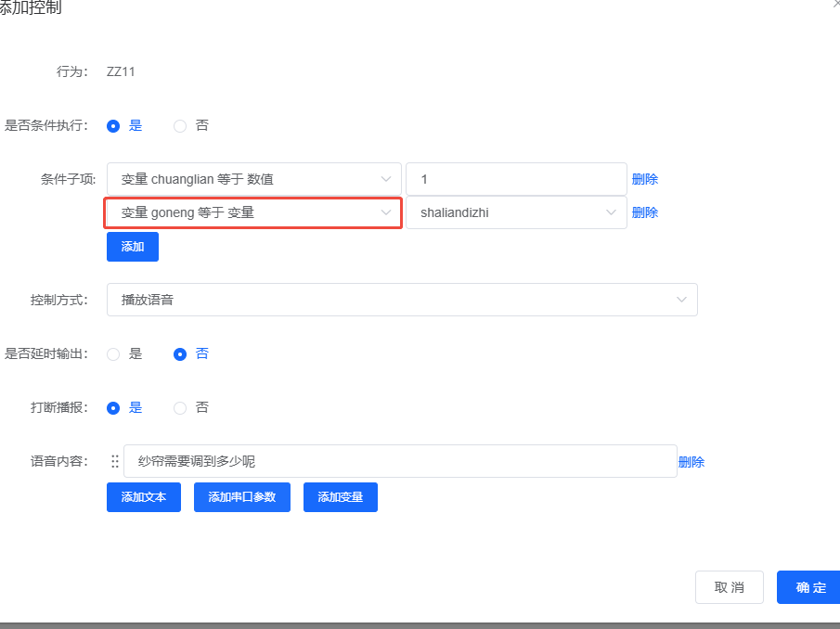
Task: Enable the 是 option for 是否延时输出
Action: 112,353
